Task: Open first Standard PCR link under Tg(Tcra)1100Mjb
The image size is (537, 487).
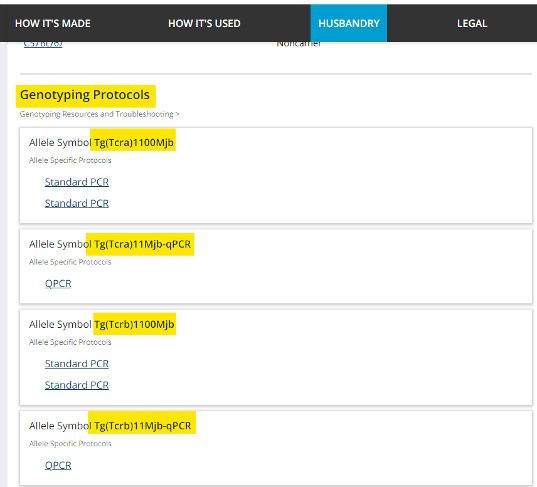Action: pyautogui.click(x=77, y=182)
